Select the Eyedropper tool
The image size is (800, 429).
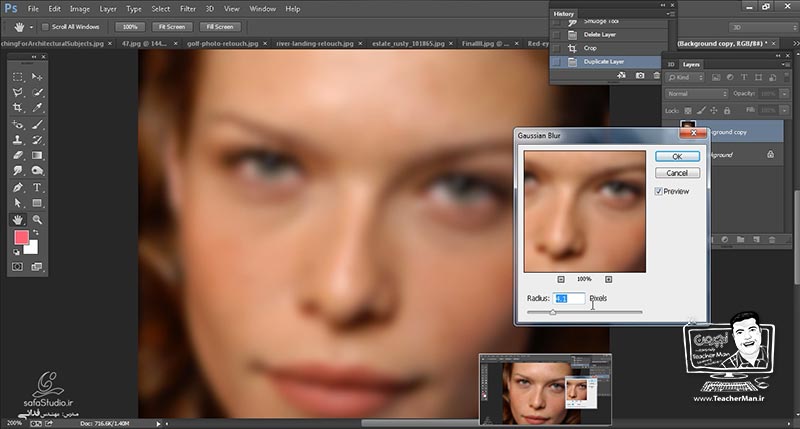click(37, 108)
